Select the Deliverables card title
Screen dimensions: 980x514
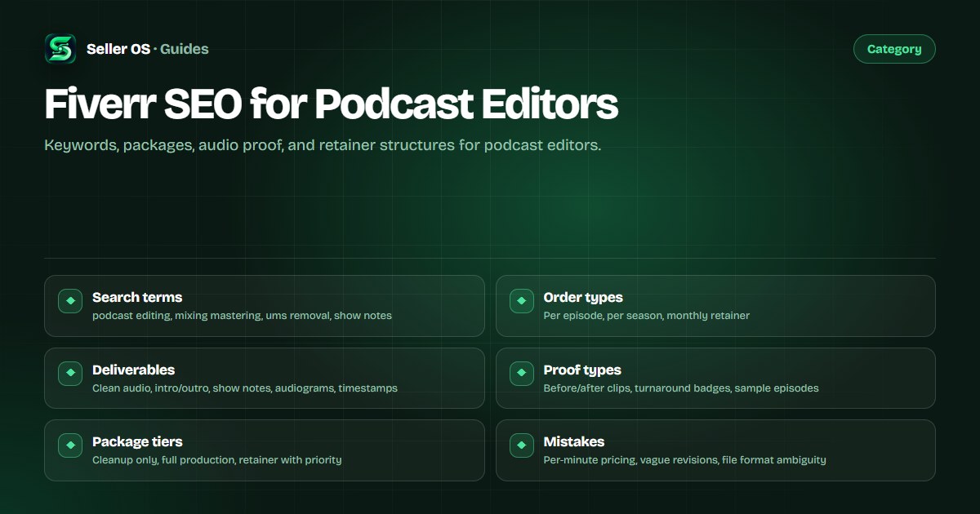133,370
